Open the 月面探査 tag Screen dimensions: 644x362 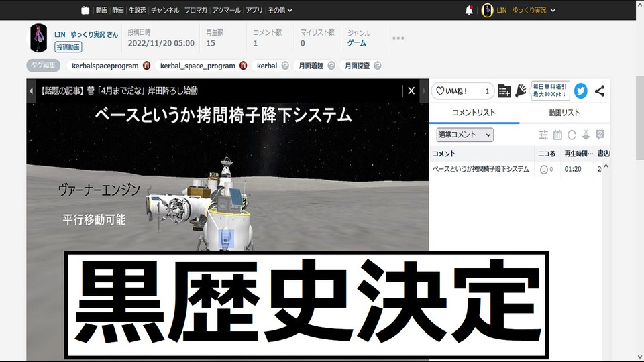(357, 66)
